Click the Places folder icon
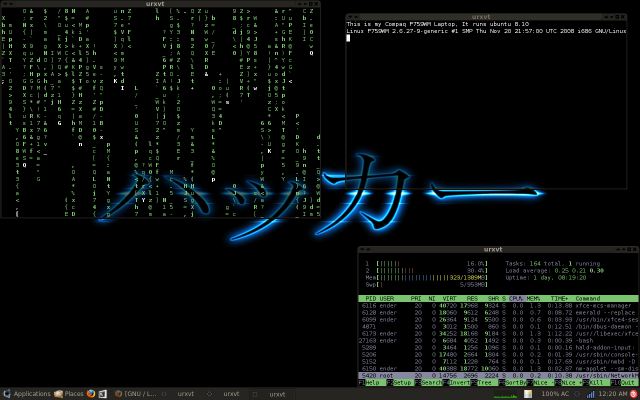 (58, 394)
